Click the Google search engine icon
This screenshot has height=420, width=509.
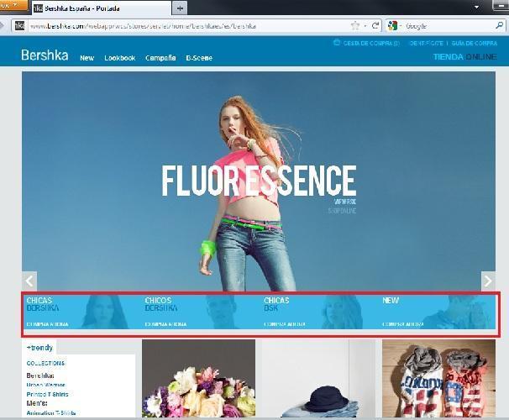393,26
